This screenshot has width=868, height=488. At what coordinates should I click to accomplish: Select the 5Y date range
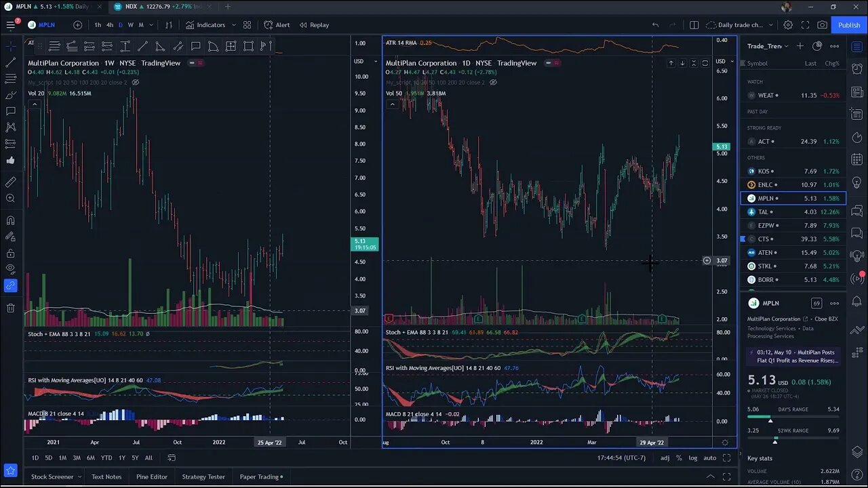(x=135, y=458)
